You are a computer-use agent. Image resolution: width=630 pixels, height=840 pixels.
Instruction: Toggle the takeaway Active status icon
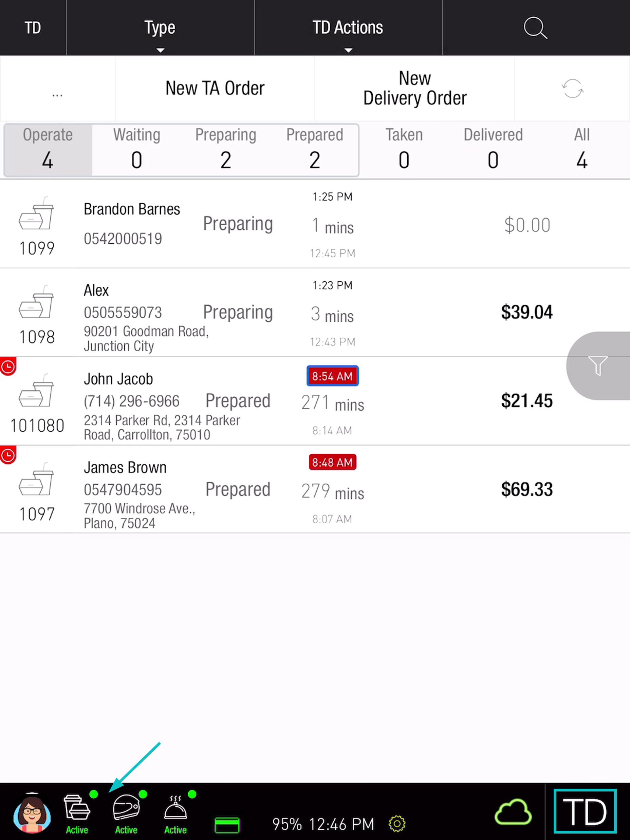click(x=77, y=813)
